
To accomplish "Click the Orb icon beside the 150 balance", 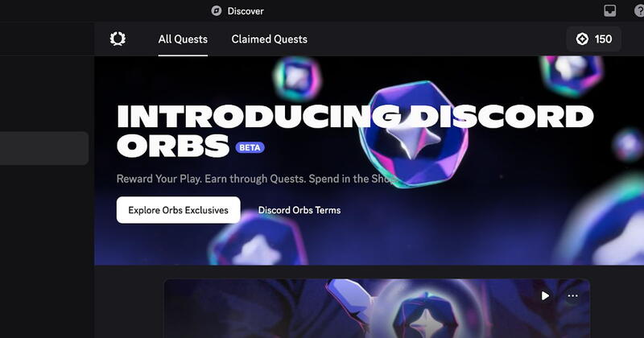I will click(x=582, y=39).
